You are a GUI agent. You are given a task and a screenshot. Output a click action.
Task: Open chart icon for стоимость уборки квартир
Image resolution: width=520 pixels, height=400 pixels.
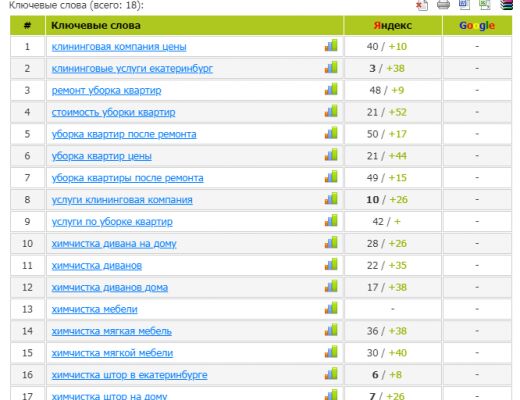331,111
